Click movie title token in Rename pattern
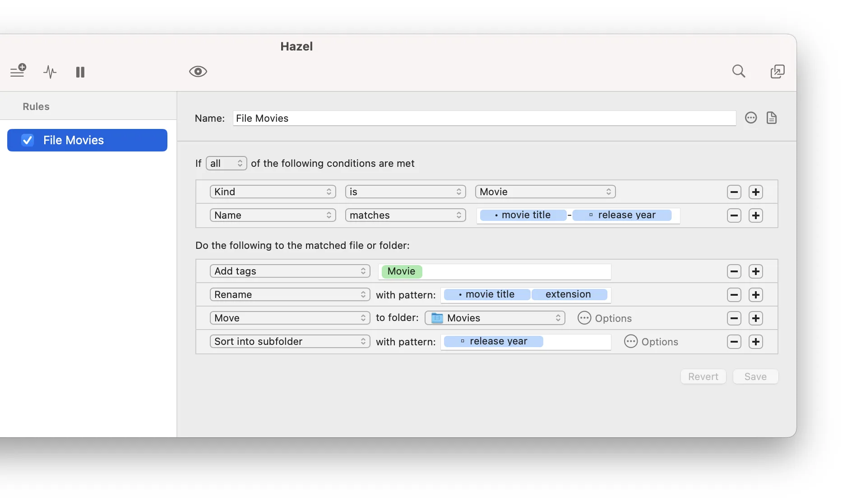 487,294
